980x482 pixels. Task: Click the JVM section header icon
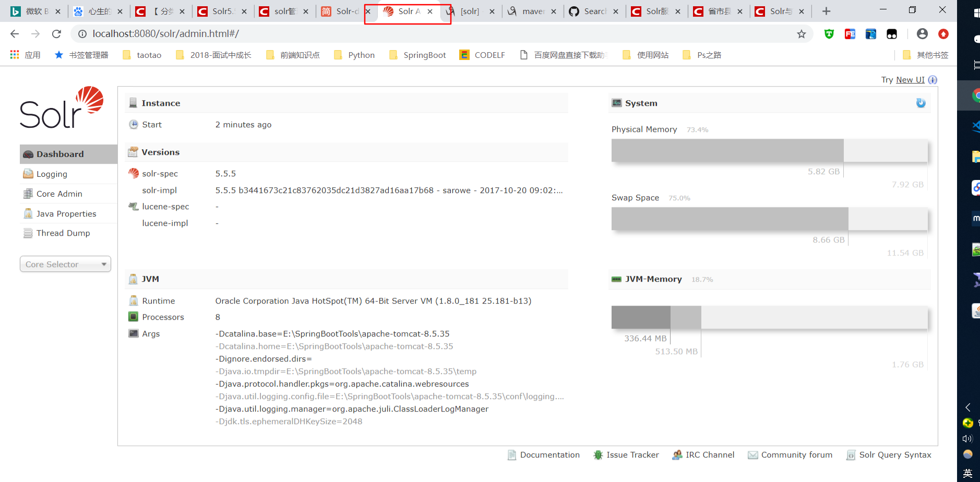click(x=133, y=279)
